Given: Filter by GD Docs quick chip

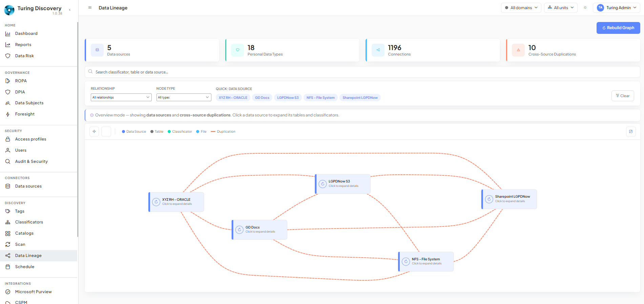Looking at the screenshot, I should click(262, 98).
